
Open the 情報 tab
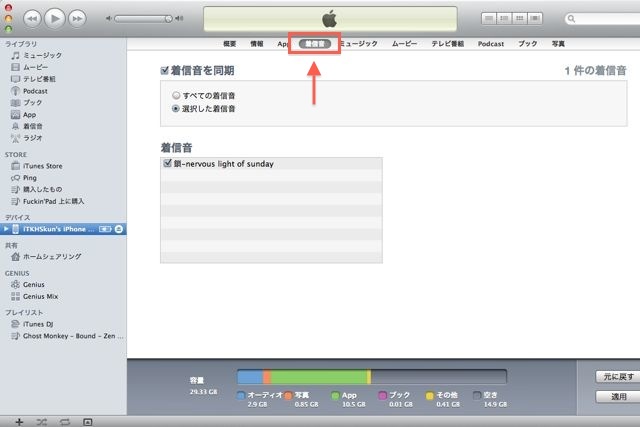tap(257, 44)
